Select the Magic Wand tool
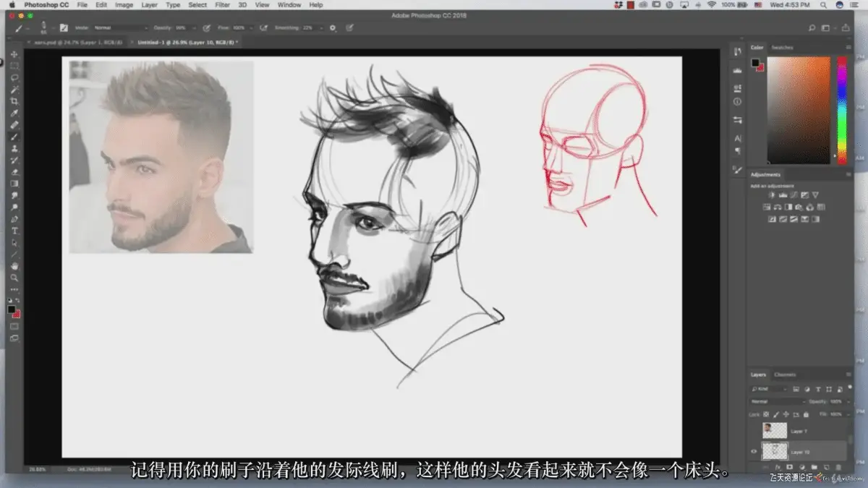 coord(14,90)
